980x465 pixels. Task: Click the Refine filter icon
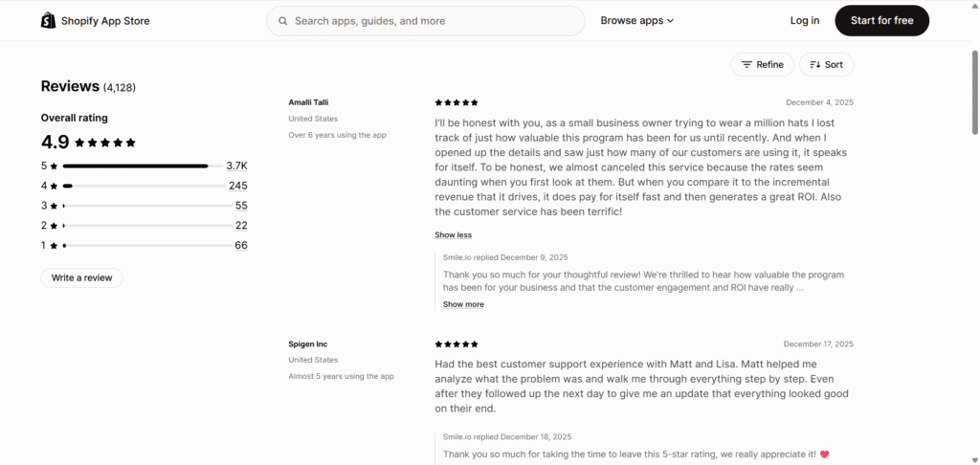pyautogui.click(x=747, y=64)
